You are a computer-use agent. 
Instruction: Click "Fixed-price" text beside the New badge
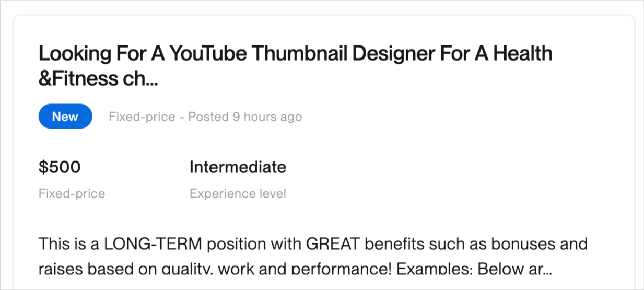[x=142, y=117]
